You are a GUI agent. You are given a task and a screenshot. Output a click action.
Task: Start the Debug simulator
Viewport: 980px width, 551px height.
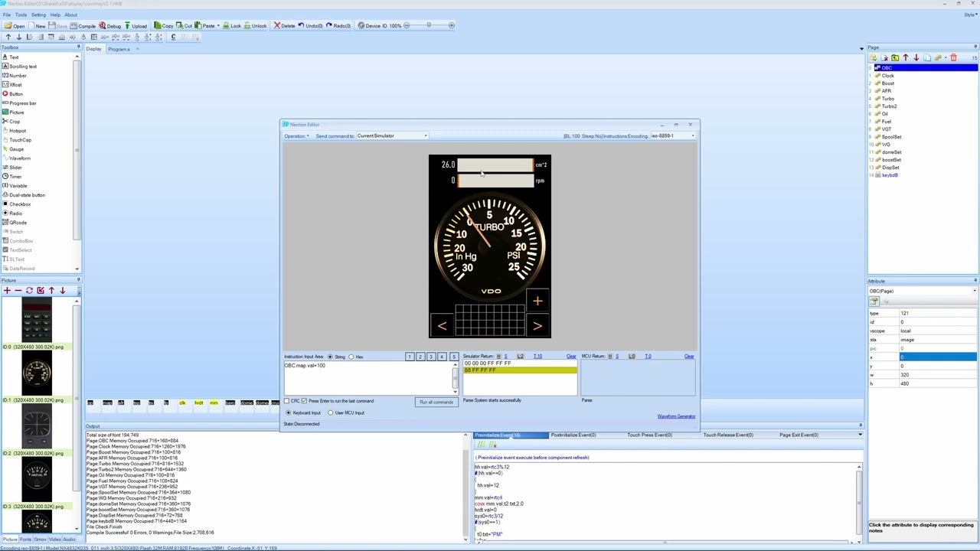coord(109,26)
